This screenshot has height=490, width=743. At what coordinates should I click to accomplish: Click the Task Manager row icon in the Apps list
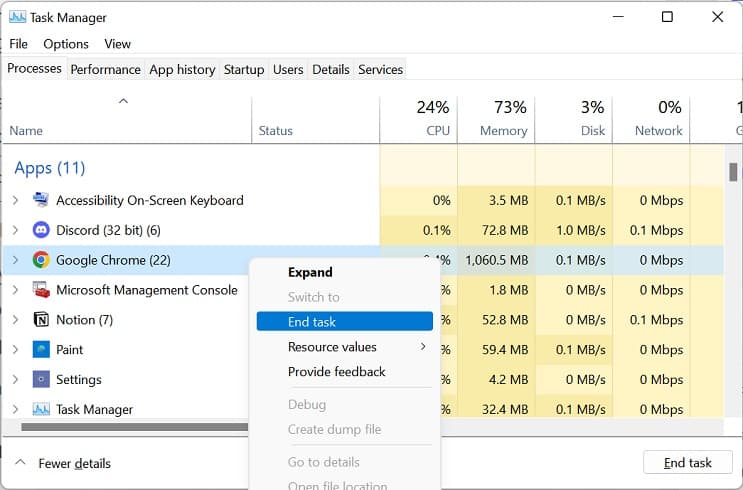(41, 409)
